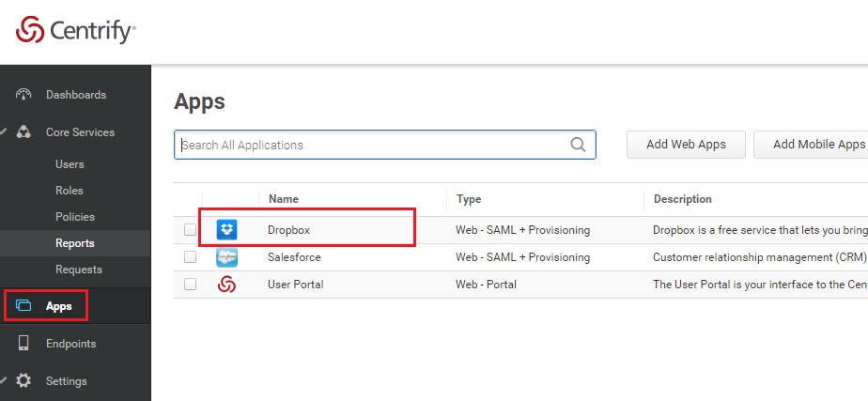The height and width of the screenshot is (401, 868).
Task: Click the Apps page heading
Action: pyautogui.click(x=199, y=102)
